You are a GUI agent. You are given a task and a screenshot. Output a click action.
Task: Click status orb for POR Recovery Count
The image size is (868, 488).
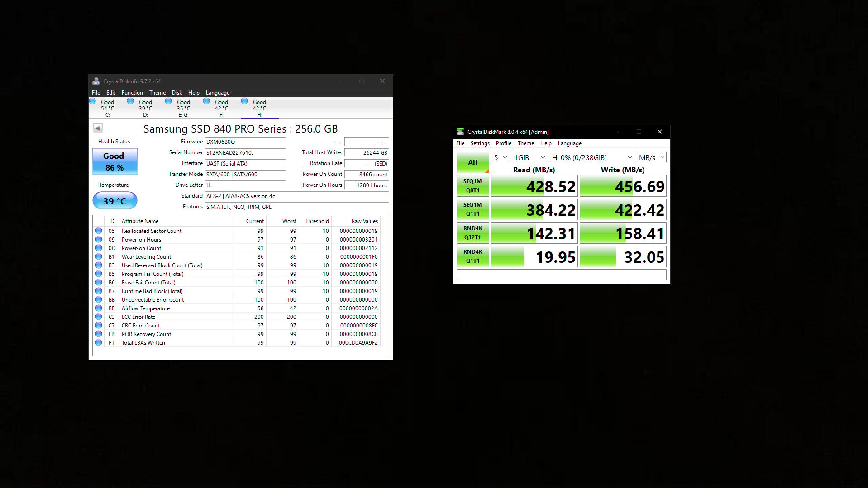pyautogui.click(x=99, y=334)
